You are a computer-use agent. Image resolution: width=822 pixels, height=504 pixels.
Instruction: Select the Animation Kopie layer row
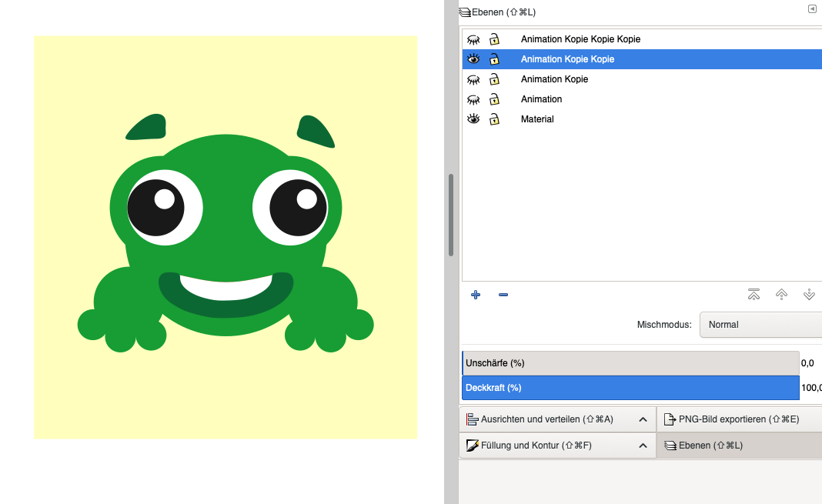(554, 79)
